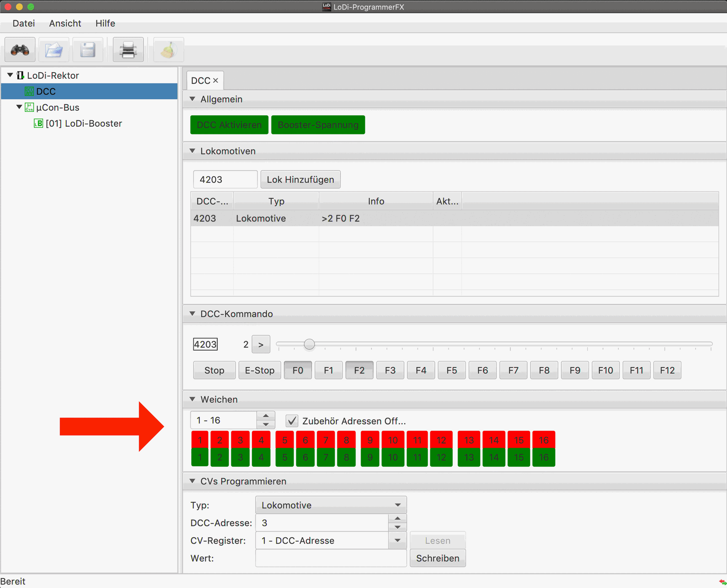Open the Typ Lokomotive dropdown

[x=331, y=505]
